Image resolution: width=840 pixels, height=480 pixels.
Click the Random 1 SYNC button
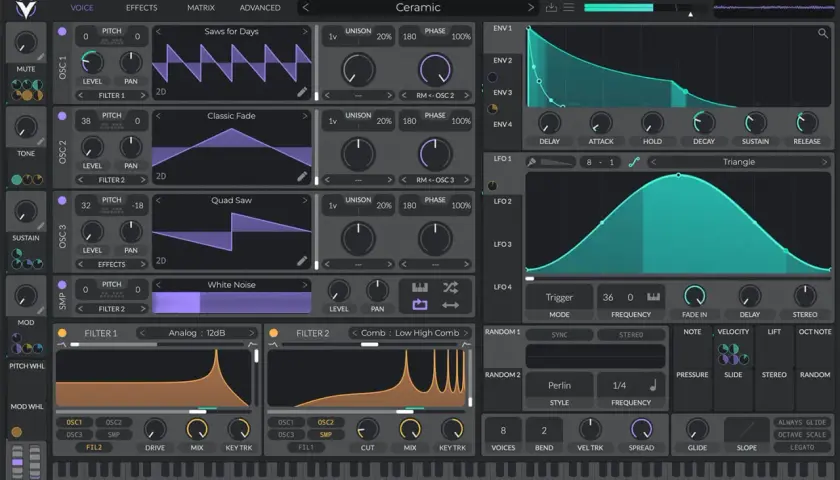tap(559, 335)
